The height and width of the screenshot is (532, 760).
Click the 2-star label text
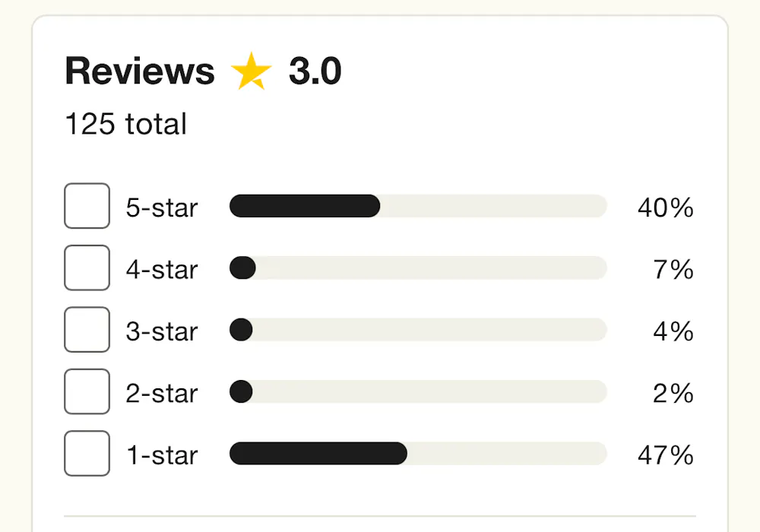(x=162, y=394)
